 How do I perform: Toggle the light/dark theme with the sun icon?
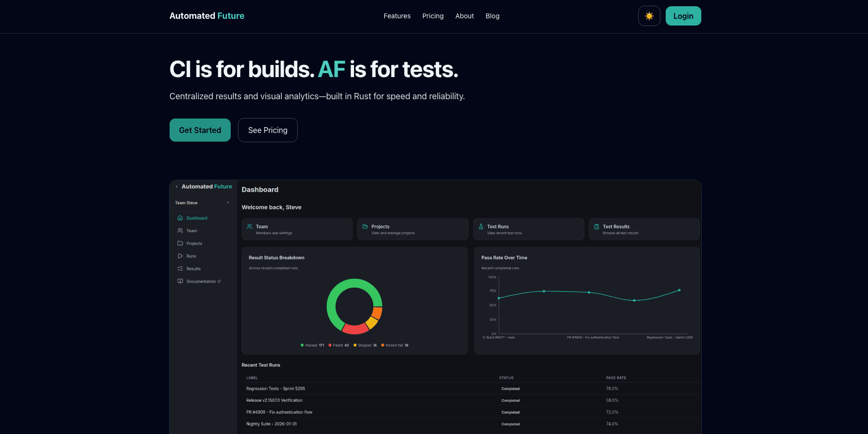649,16
